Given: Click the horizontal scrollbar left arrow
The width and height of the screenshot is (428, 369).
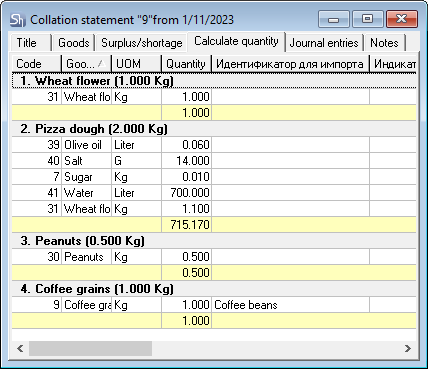Looking at the screenshot, I should pos(20,349).
